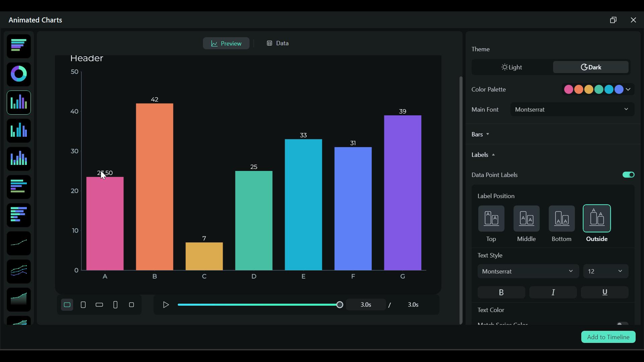The image size is (644, 362).
Task: Click the data label 39
Action: [x=403, y=112]
